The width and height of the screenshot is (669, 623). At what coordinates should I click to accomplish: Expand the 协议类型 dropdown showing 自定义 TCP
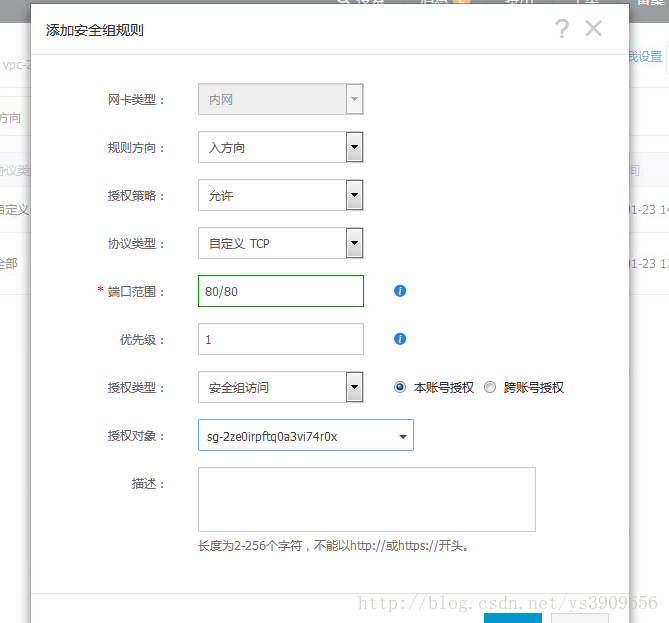point(280,243)
